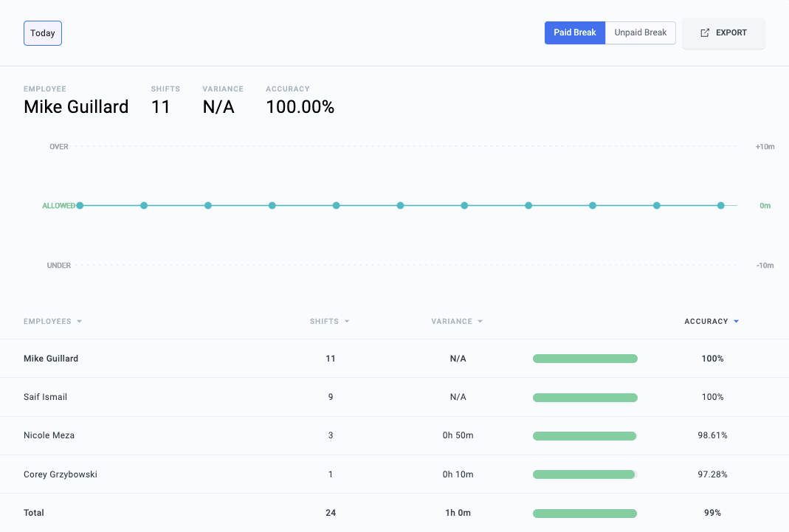Click Corey Grzybowski's accuracy progress bar

pyautogui.click(x=585, y=474)
